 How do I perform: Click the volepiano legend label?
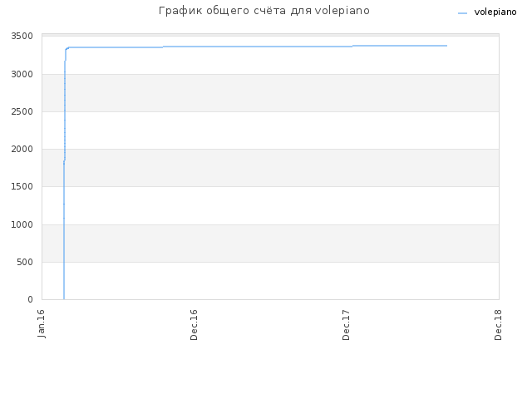(x=495, y=12)
